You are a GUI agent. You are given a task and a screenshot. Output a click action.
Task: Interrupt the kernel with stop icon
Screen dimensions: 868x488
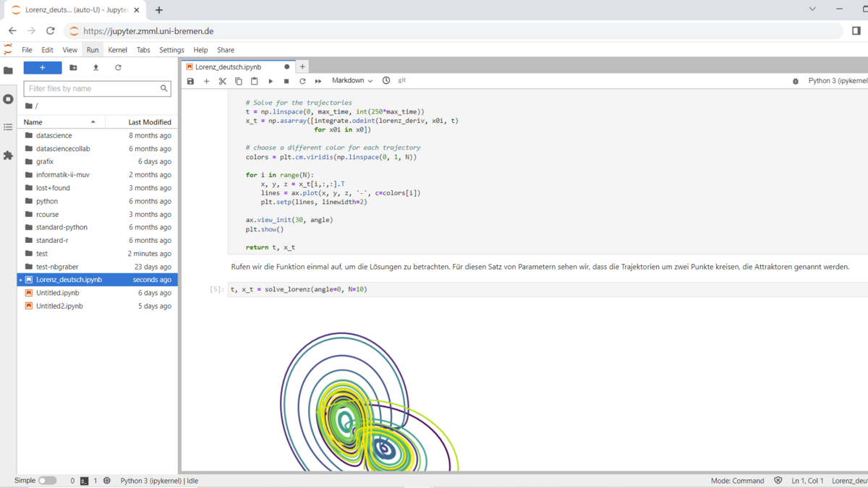(x=286, y=81)
